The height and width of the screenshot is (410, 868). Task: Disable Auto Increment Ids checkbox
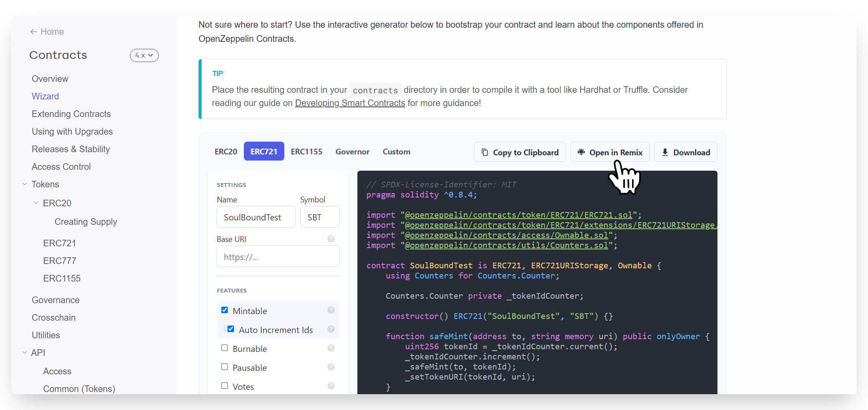click(x=231, y=329)
